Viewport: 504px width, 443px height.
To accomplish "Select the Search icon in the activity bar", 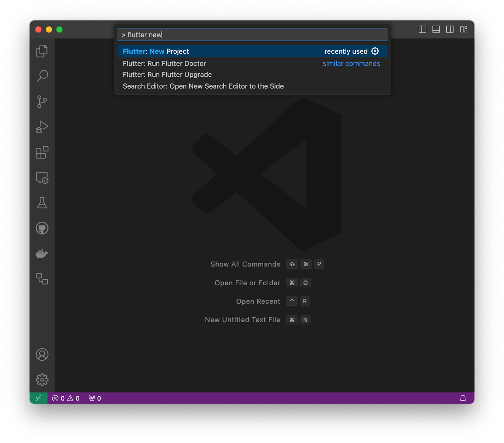I will [42, 76].
